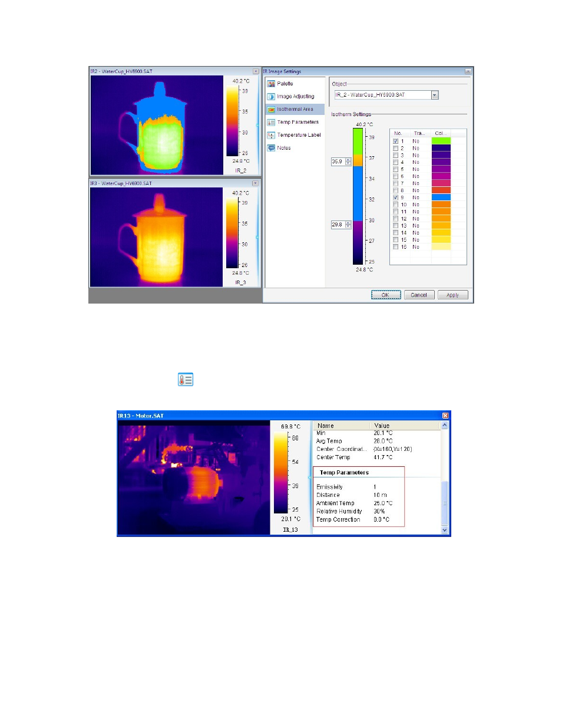Click the No. column header
Viewport: 562px width, 728px height.
coord(400,133)
